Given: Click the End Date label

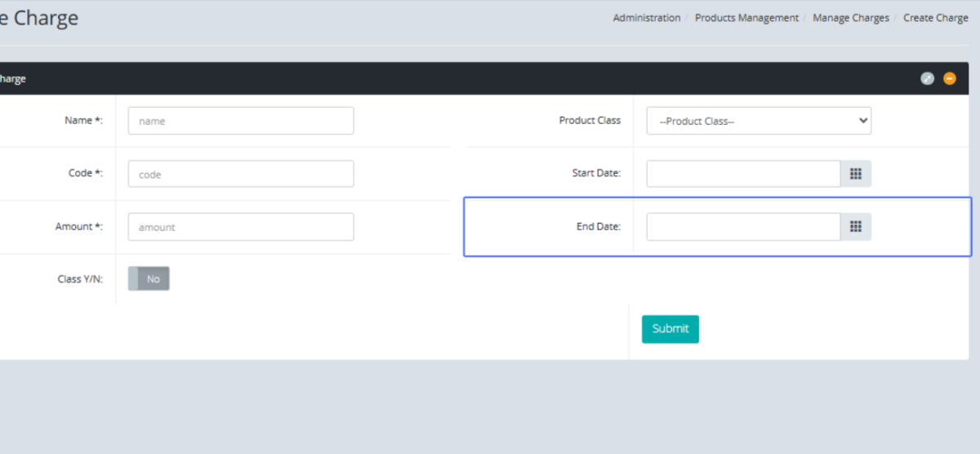Looking at the screenshot, I should (599, 226).
